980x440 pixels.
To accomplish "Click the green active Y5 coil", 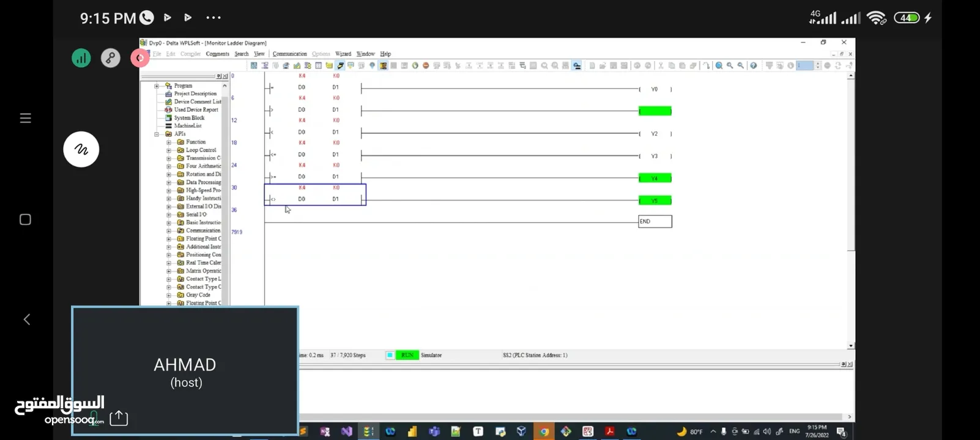I will pyautogui.click(x=655, y=200).
